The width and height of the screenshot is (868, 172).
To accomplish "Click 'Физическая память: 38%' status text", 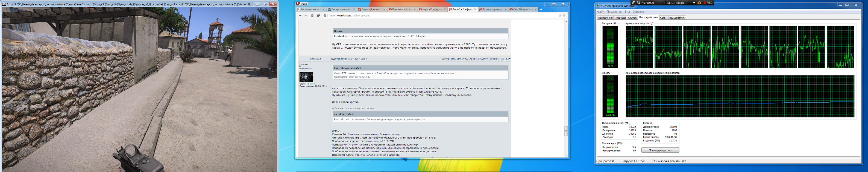I will point(670,161).
